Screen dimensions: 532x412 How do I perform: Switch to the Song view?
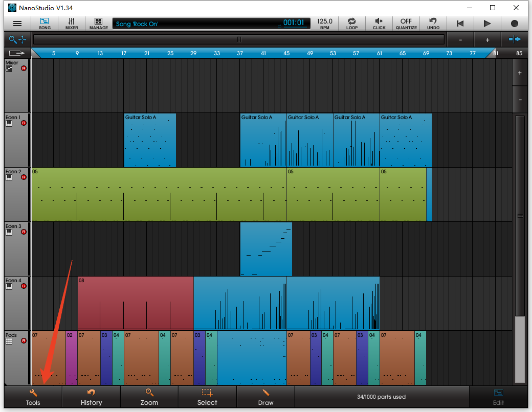click(45, 24)
